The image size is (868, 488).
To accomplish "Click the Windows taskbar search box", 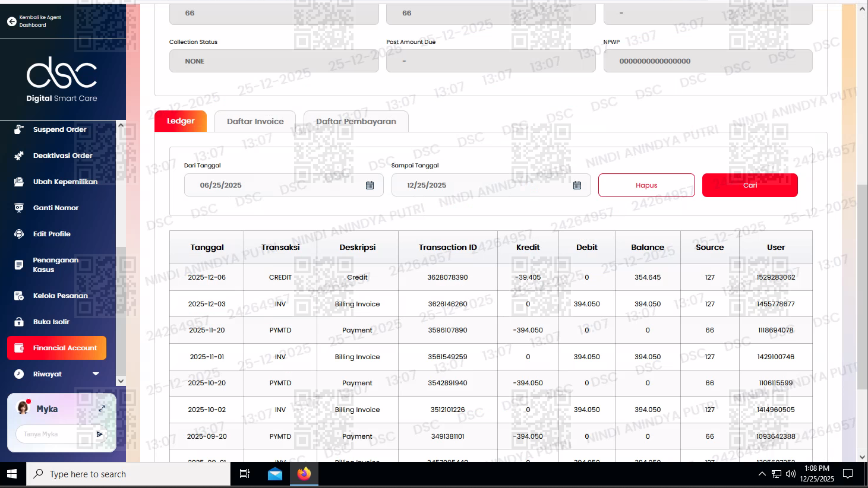I will pyautogui.click(x=128, y=474).
